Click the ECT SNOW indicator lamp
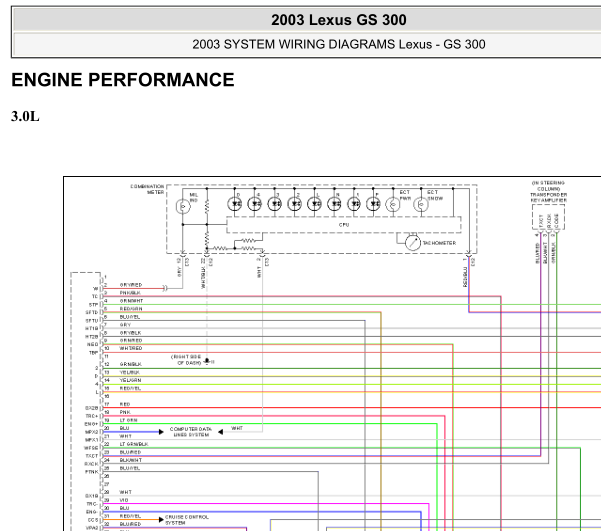 coord(421,205)
